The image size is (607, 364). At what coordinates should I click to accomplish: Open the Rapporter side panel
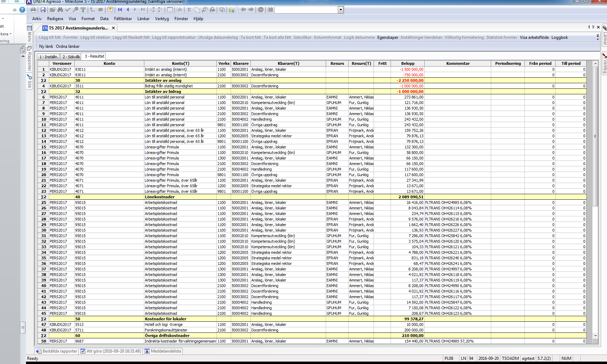coord(29,59)
